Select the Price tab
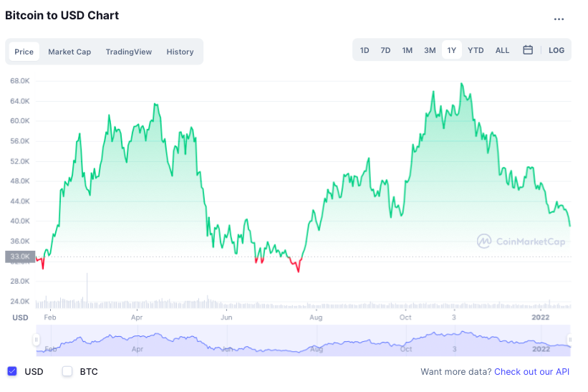This screenshot has width=588, height=392. [x=24, y=52]
